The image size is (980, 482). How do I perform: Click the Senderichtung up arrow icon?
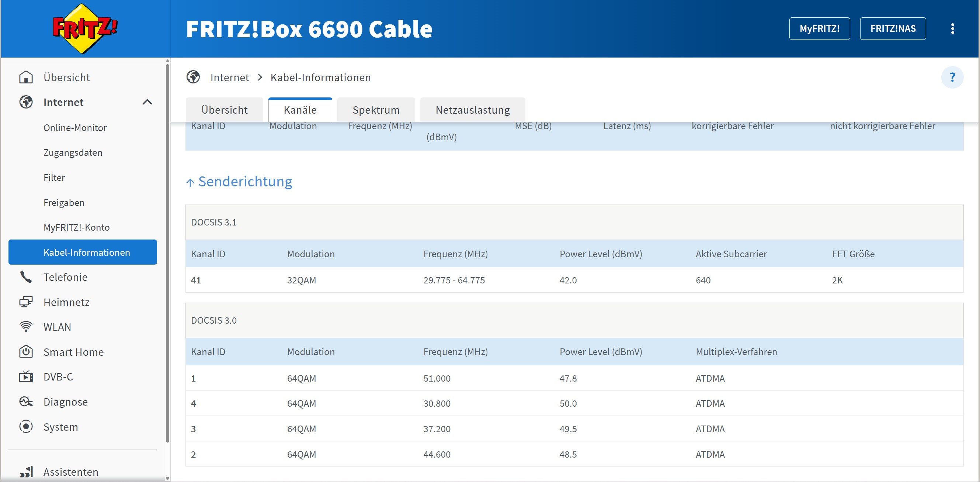tap(190, 183)
